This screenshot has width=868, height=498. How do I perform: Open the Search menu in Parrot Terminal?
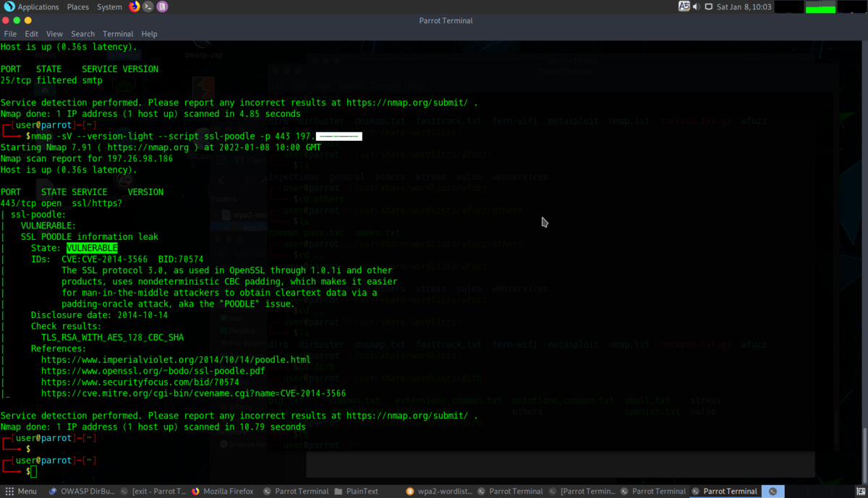(82, 34)
